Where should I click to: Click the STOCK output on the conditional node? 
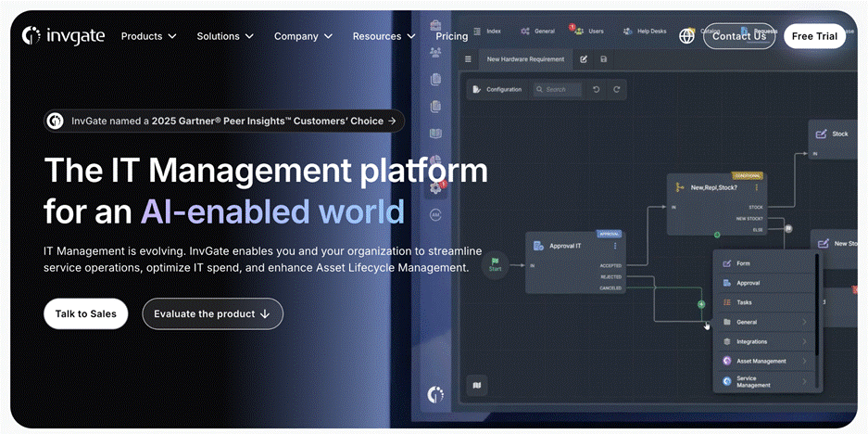coord(756,208)
